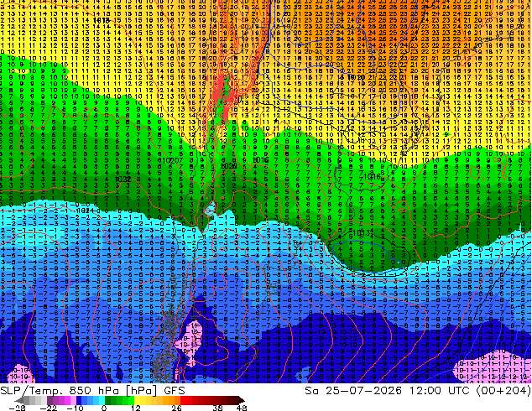The width and height of the screenshot is (532, 411).
Task: Pick the cyan swatch in legend
Action: pyautogui.click(x=102, y=400)
